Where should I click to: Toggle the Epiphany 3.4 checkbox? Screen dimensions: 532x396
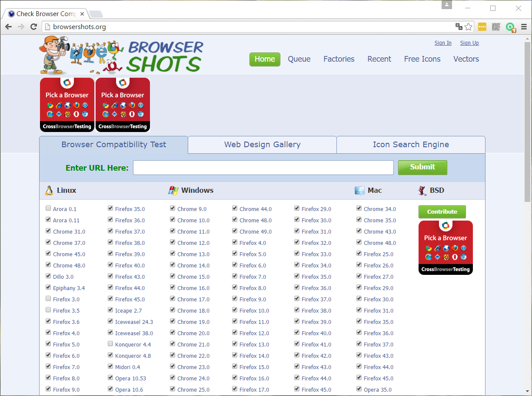click(x=48, y=287)
